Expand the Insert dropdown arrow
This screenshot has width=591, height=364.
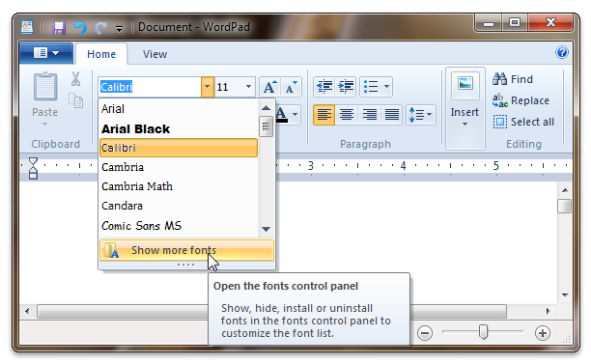464,125
